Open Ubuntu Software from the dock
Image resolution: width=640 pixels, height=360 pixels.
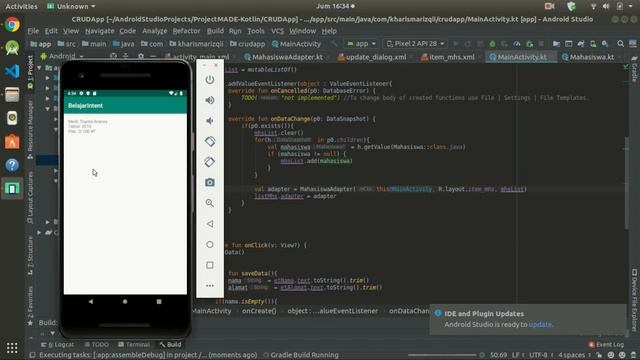point(12,142)
